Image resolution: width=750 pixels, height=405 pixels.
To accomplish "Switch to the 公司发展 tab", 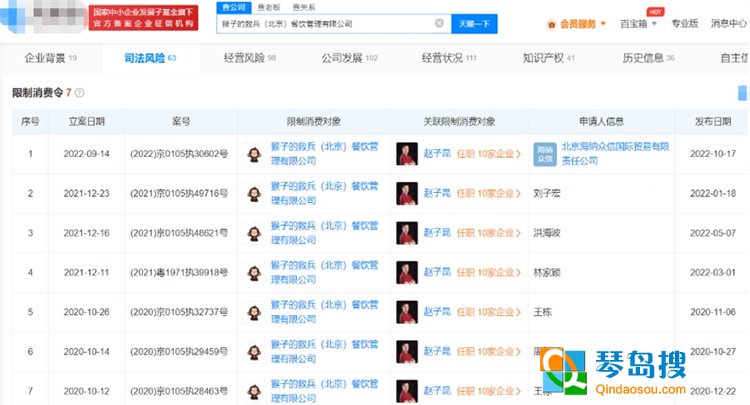I will 350,58.
